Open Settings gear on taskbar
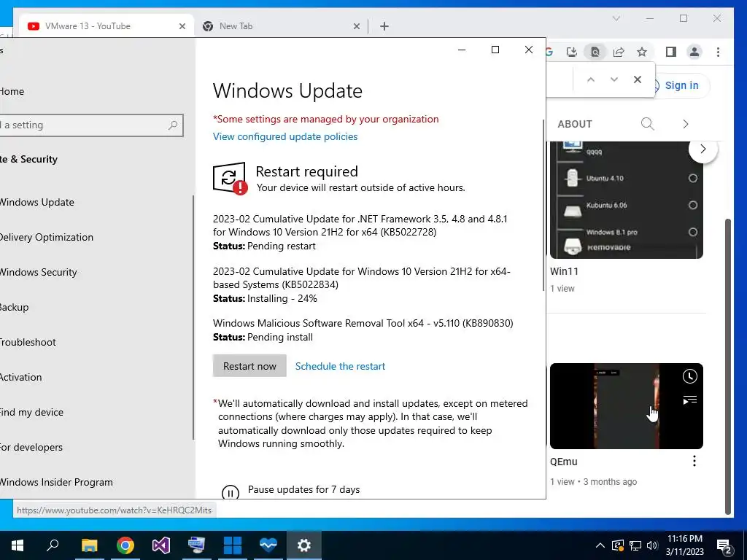The image size is (747, 560). click(304, 545)
